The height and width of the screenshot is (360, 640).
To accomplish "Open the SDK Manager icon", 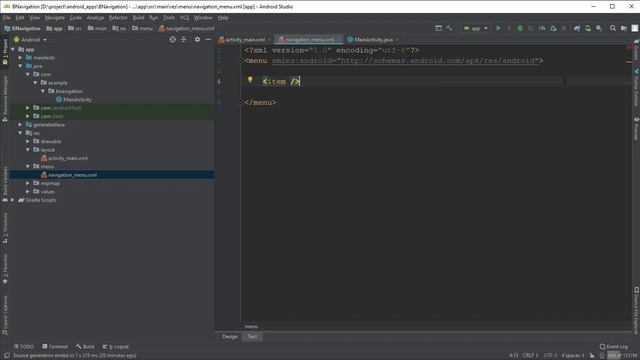I will [x=599, y=28].
